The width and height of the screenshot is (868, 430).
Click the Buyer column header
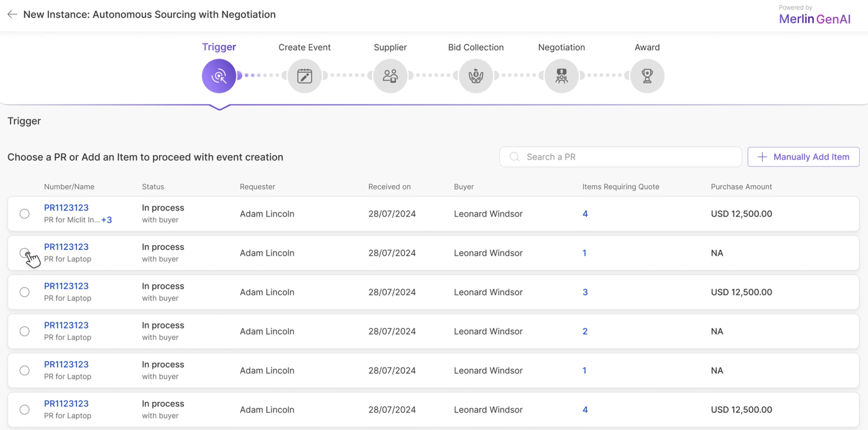click(x=464, y=187)
